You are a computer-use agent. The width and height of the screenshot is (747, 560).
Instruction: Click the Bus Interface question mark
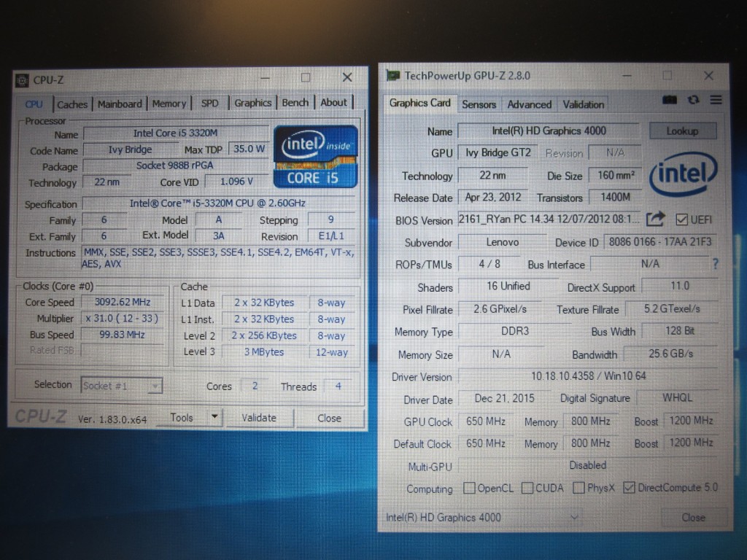(715, 264)
